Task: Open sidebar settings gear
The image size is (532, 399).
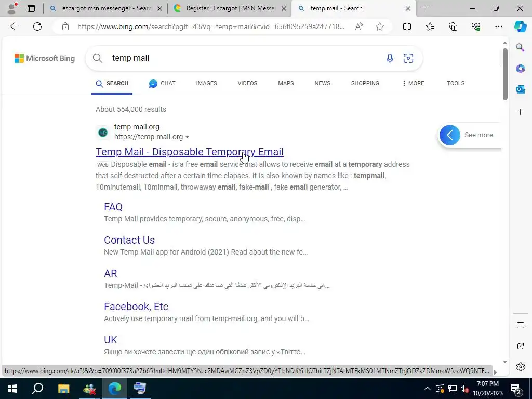Action: [x=521, y=367]
